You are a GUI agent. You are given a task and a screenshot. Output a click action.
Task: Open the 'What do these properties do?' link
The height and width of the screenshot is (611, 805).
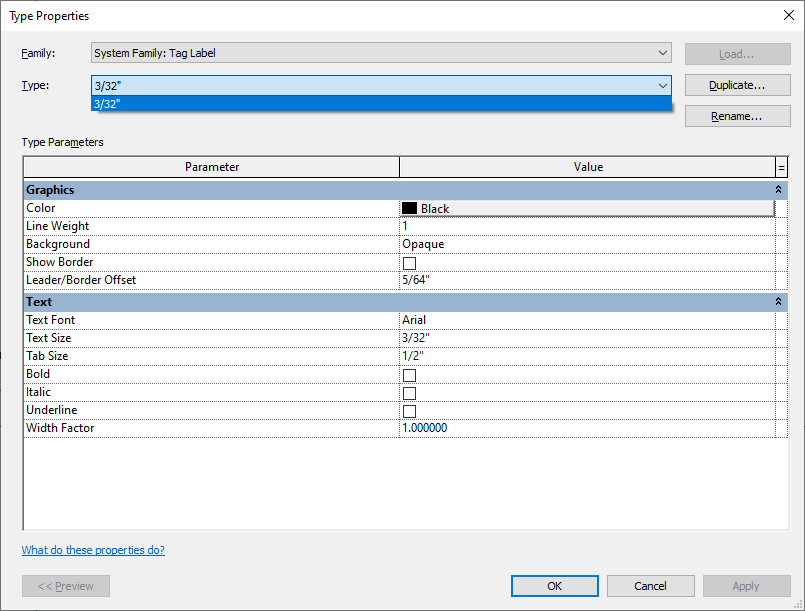pos(93,550)
